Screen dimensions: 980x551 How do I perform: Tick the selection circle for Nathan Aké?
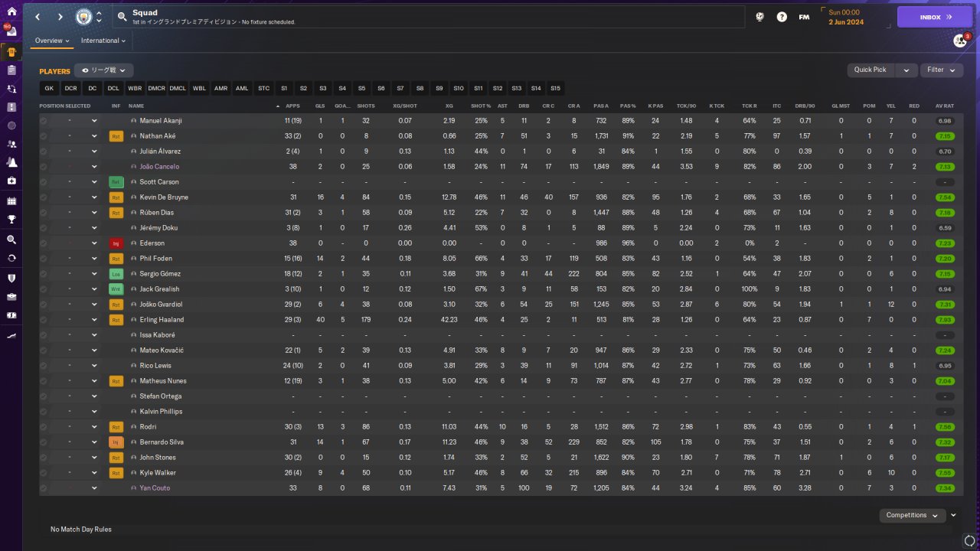pyautogui.click(x=44, y=136)
